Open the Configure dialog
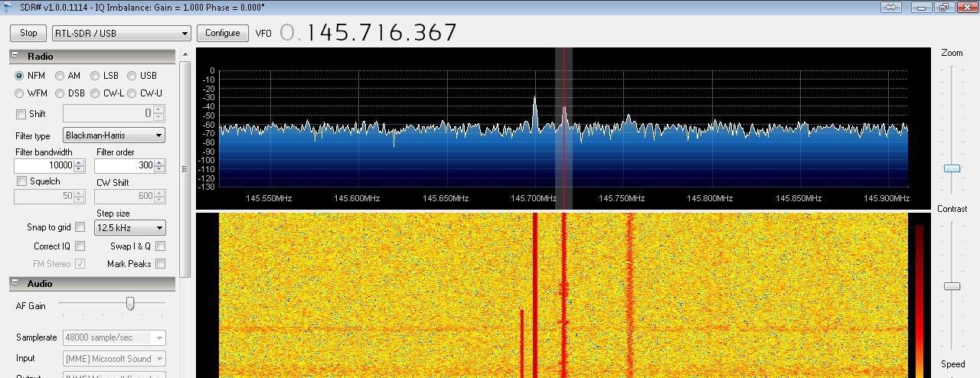This screenshot has width=980, height=378. pyautogui.click(x=223, y=33)
